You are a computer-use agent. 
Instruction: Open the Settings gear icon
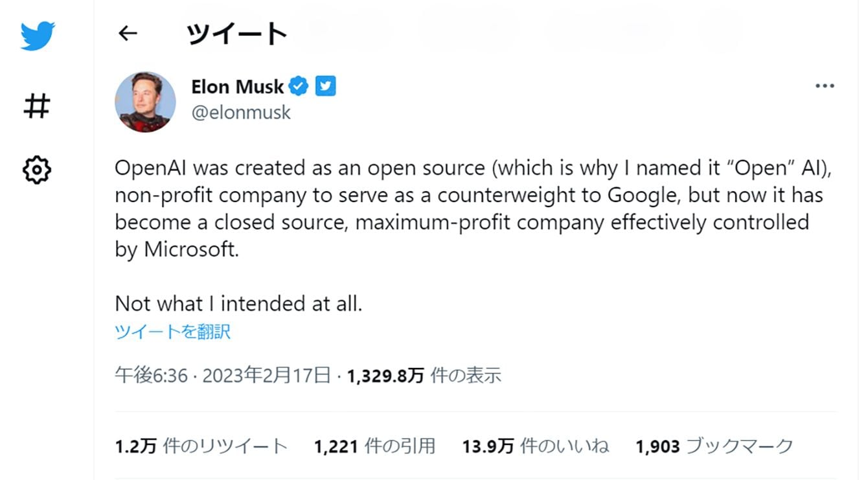[x=37, y=170]
